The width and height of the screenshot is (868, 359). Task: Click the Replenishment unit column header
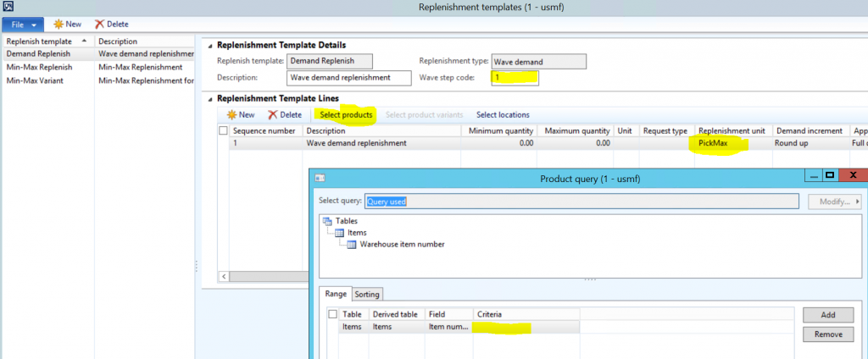[733, 131]
